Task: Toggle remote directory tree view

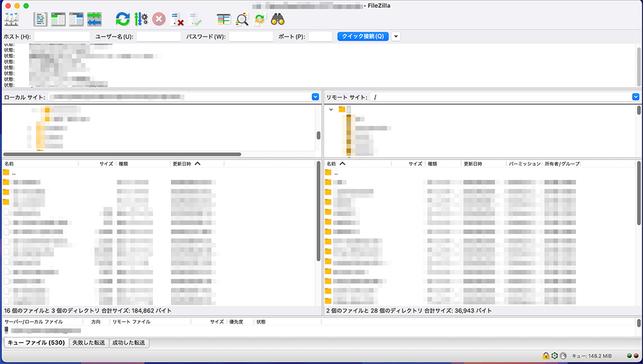Action: point(77,19)
